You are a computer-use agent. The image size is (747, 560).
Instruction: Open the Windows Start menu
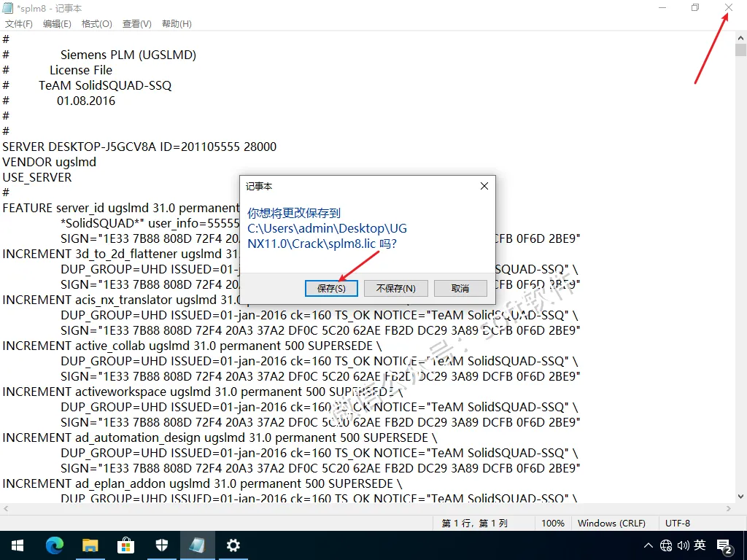(18, 545)
